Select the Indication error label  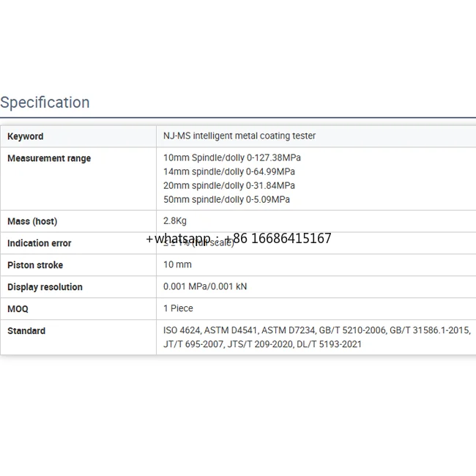tap(40, 243)
